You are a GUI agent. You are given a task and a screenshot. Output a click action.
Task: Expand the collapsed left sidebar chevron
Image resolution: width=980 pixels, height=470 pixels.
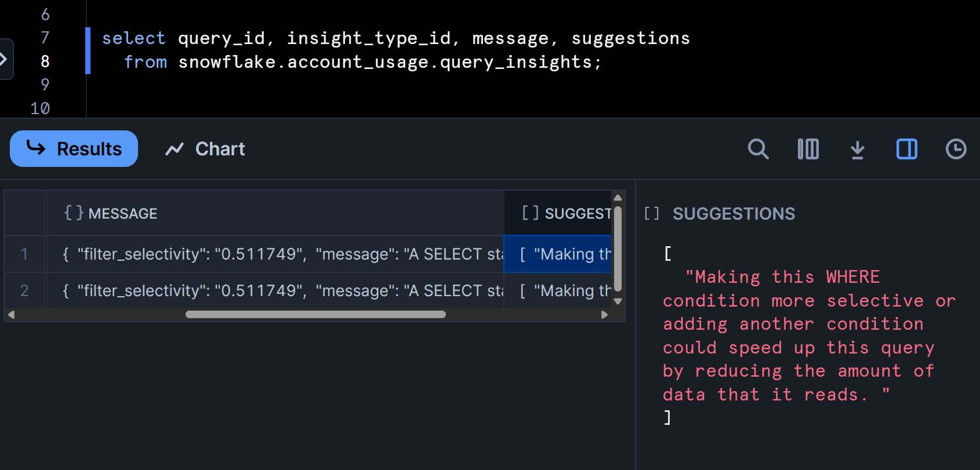3,59
